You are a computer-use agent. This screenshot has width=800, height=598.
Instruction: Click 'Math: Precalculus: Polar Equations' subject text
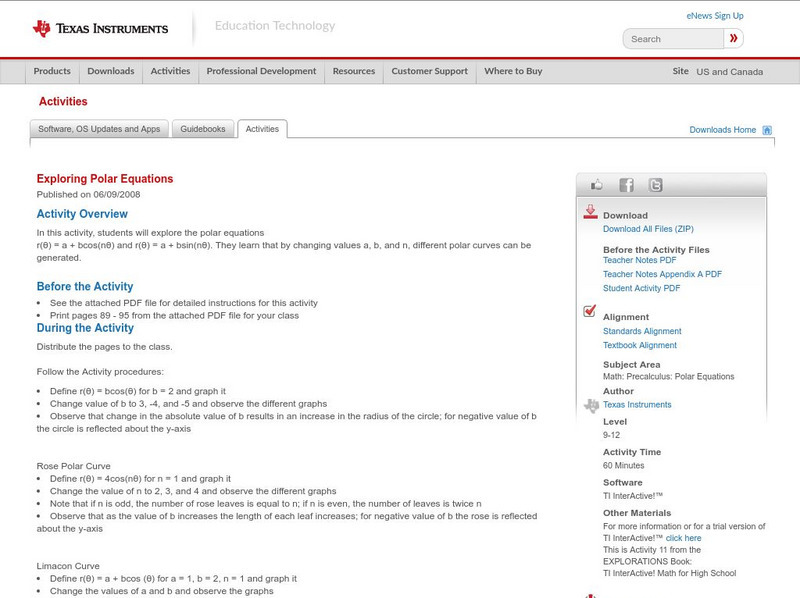[x=668, y=377]
